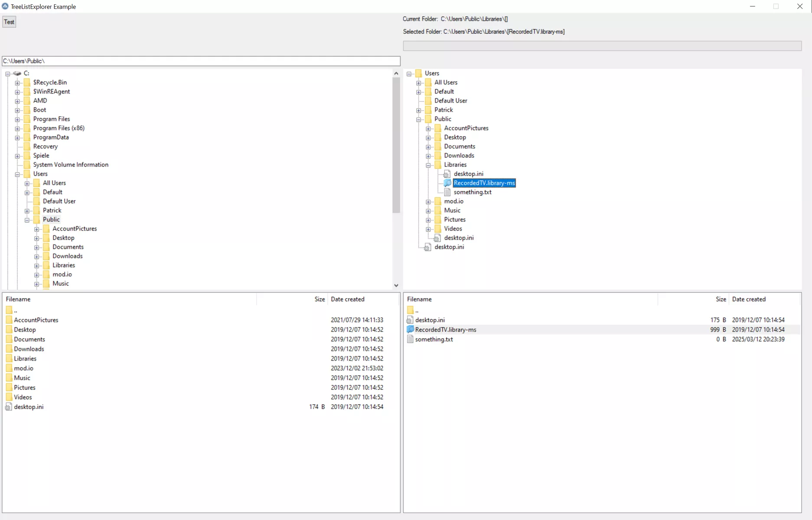This screenshot has width=812, height=520.
Task: Click the parent folder '..' icon in left list
Action: tap(9, 310)
